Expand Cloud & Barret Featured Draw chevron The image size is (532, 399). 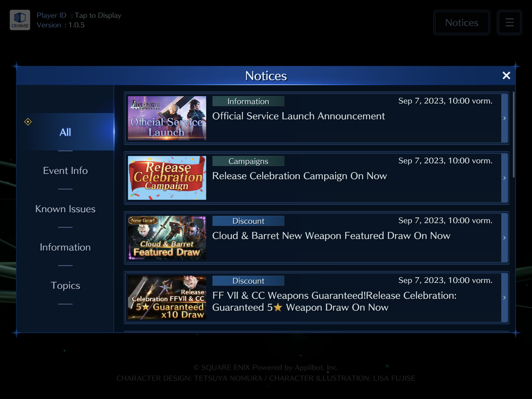(x=505, y=238)
